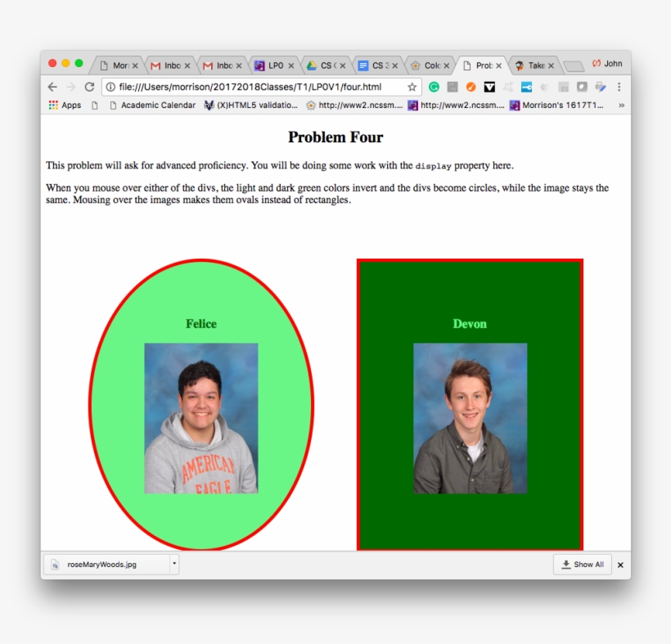671x644 pixels.
Task: Click the browser back arrow
Action: (x=53, y=87)
